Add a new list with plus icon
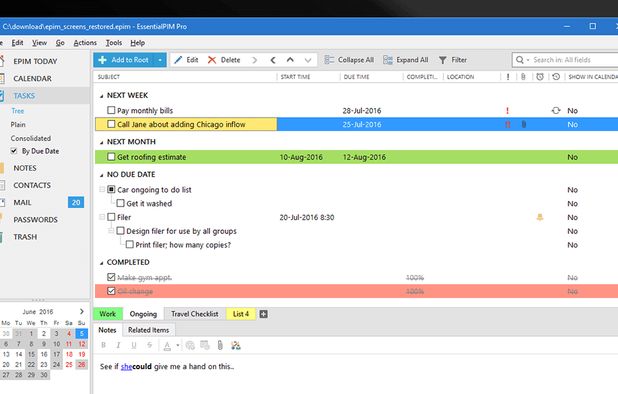The height and width of the screenshot is (394, 618). point(264,314)
